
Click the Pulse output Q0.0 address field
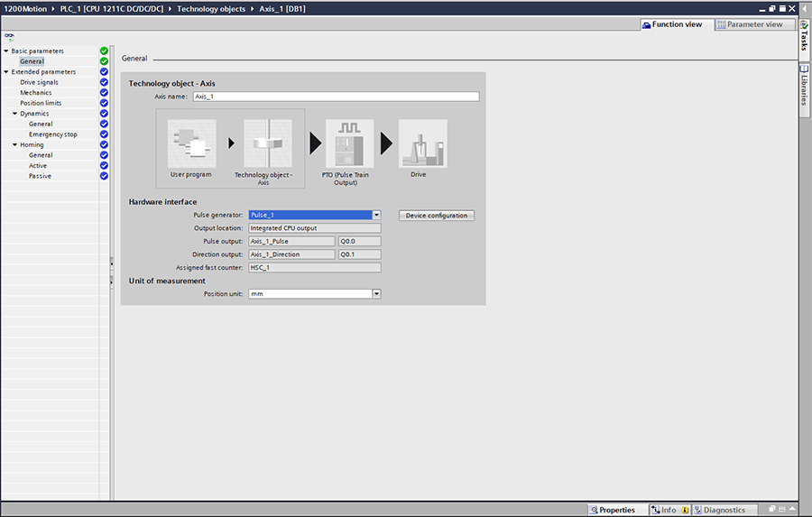click(360, 242)
